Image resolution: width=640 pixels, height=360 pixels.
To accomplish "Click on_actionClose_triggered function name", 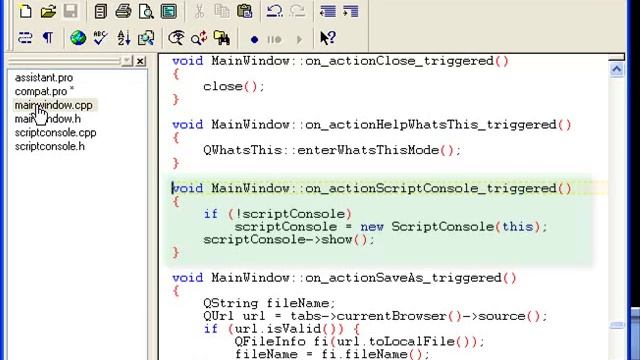I will click(x=400, y=61).
